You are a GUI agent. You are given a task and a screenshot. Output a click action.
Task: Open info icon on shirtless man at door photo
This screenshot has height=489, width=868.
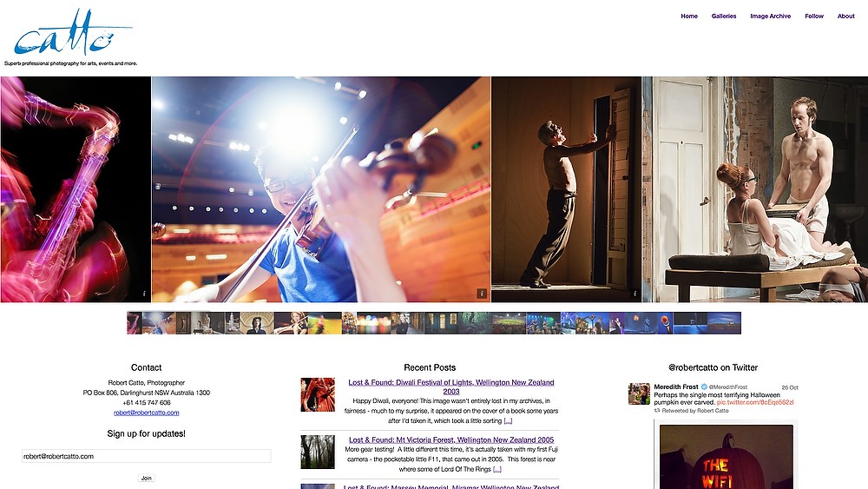click(635, 294)
